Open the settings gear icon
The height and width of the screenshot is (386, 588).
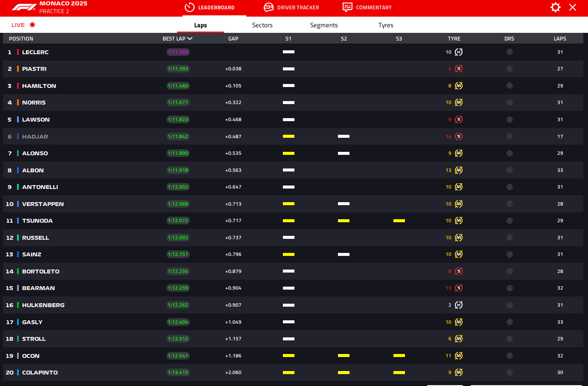pyautogui.click(x=555, y=7)
